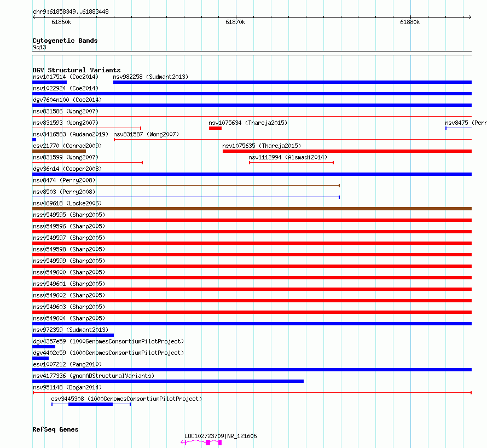
Task: Click nsv4177336 (gnomADStructuralVariants) label
Action: click(94, 376)
